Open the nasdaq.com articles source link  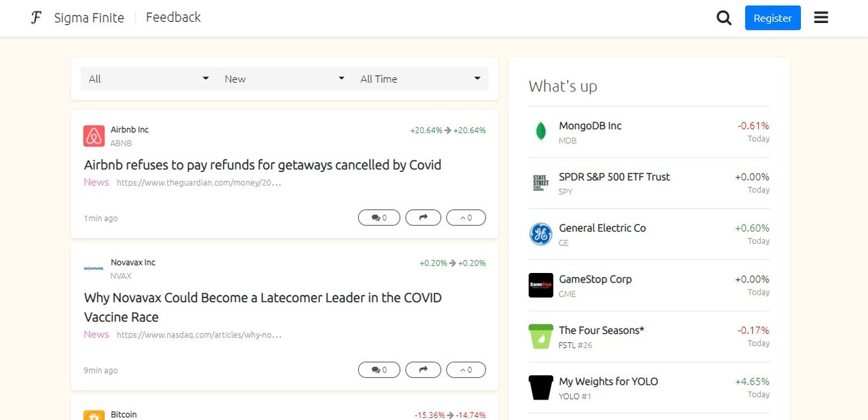point(199,335)
